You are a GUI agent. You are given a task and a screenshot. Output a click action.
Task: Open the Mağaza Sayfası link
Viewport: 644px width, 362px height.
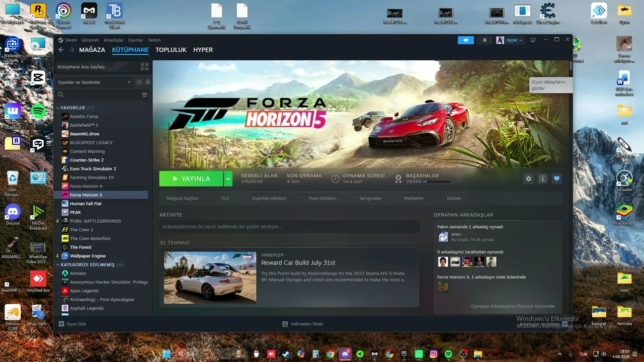click(183, 198)
